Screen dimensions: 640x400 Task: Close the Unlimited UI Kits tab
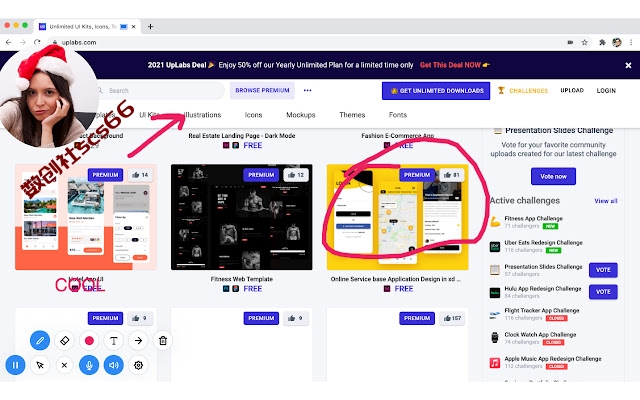tap(133, 27)
